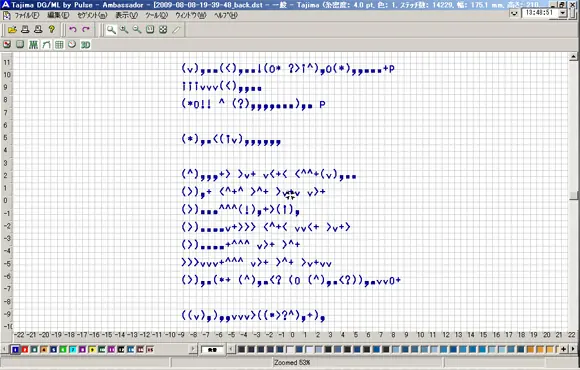Viewport: 580px width, 370px height.
Task: Select needle color 11 magenta swatch
Action: coord(111,349)
